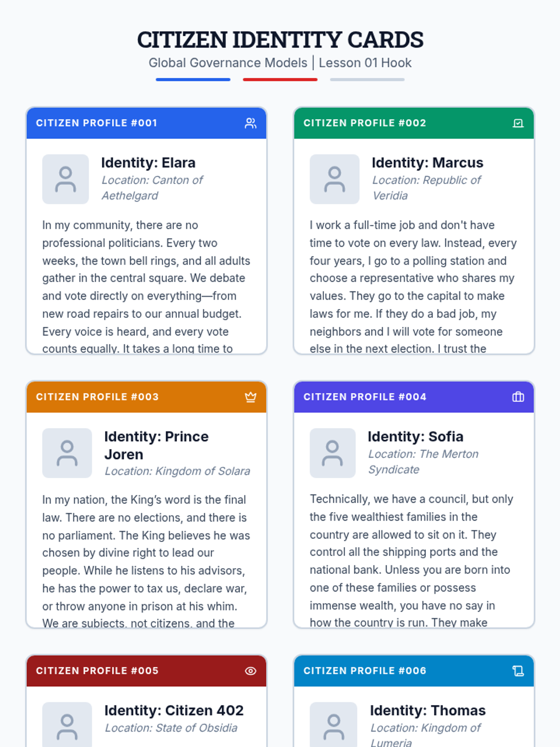Click Elara's description text to expand
This screenshot has height=747, width=560.
pyautogui.click(x=146, y=287)
